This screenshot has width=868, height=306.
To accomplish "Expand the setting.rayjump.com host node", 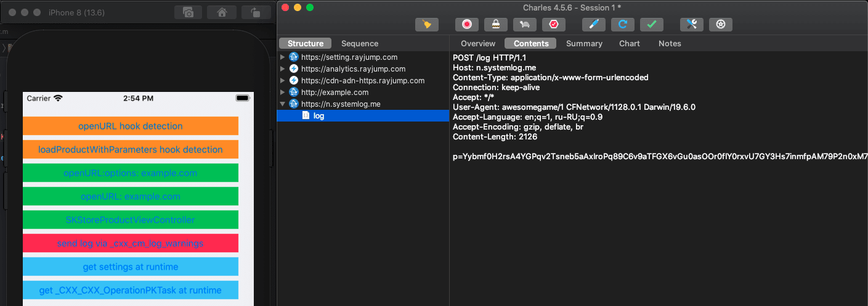I will pos(283,57).
